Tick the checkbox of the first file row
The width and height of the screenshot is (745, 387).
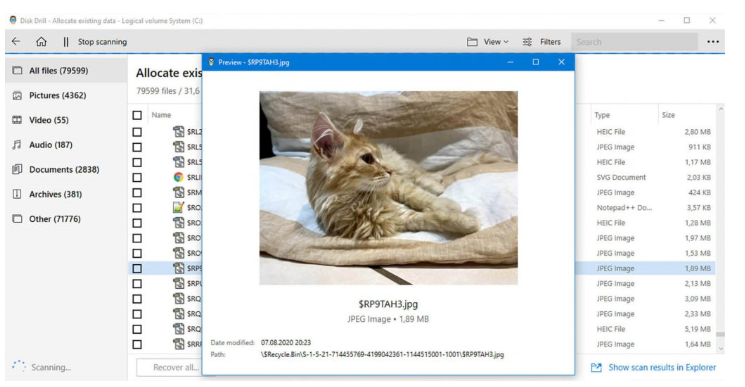(137, 132)
